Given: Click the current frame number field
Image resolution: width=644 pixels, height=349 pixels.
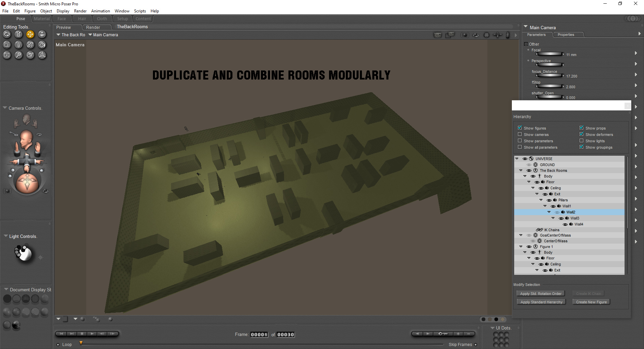Looking at the screenshot, I should (x=259, y=335).
